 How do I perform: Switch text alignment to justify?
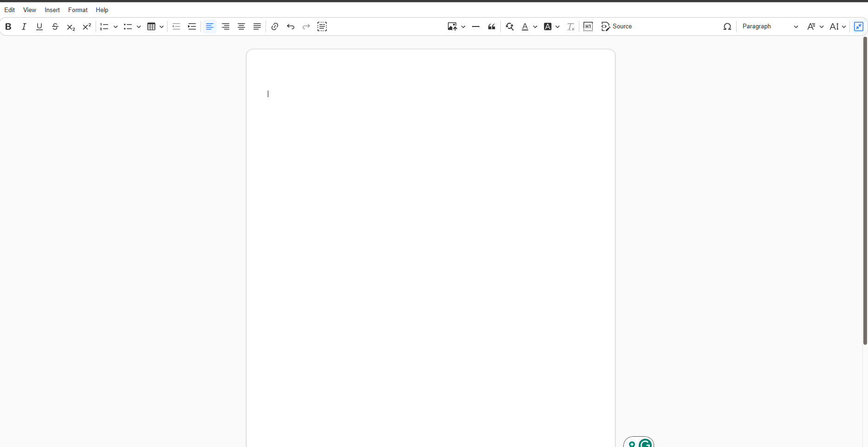[x=257, y=26]
